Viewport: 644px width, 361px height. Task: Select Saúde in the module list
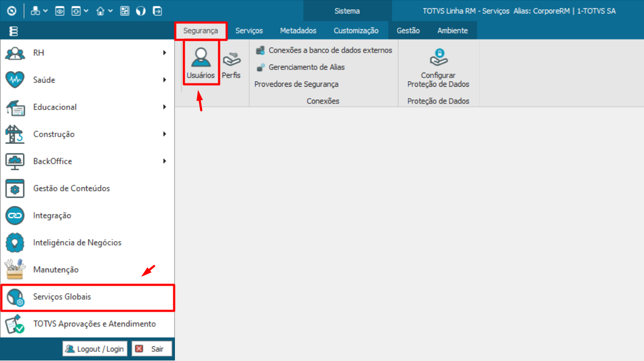88,80
